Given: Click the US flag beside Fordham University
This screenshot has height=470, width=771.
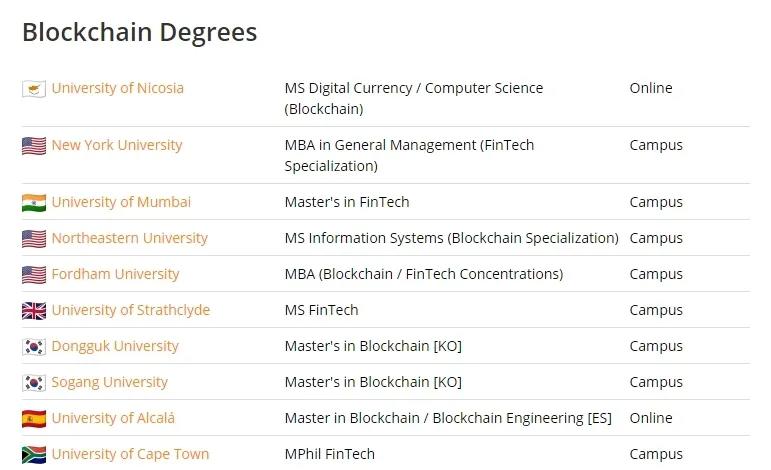Looking at the screenshot, I should pyautogui.click(x=34, y=275).
